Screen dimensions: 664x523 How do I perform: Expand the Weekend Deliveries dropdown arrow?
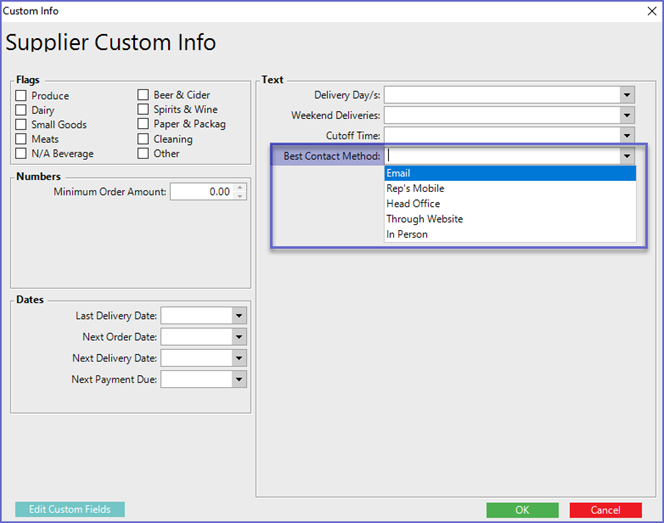point(627,115)
